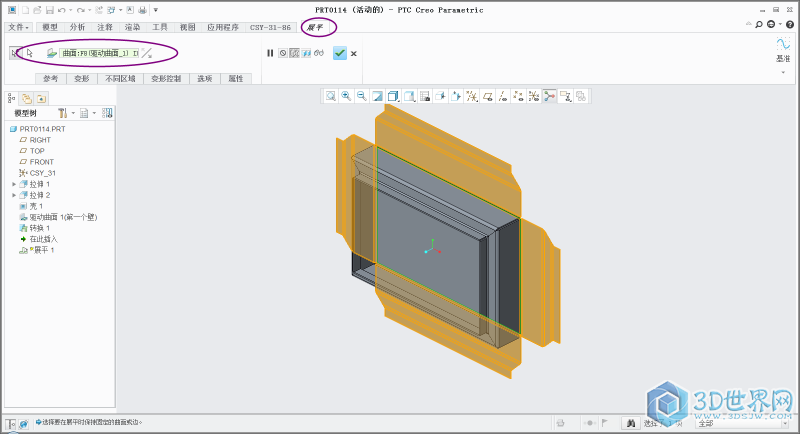The width and height of the screenshot is (800, 434).
Task: Open the 变形控制 dashboard panel
Action: coord(166,79)
